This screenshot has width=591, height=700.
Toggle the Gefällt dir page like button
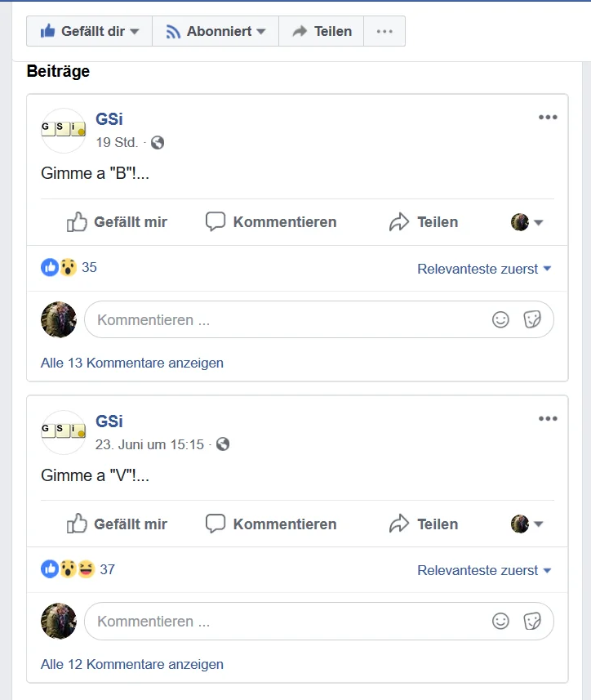[89, 32]
